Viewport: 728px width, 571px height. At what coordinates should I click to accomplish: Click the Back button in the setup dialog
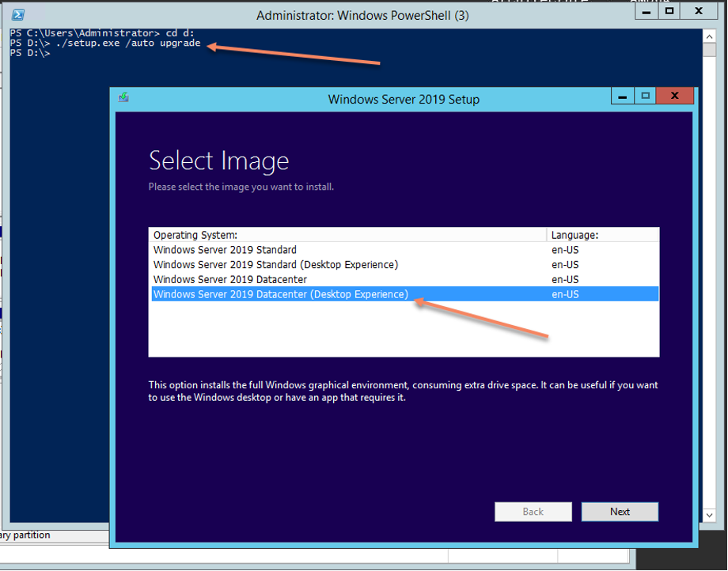pos(533,512)
